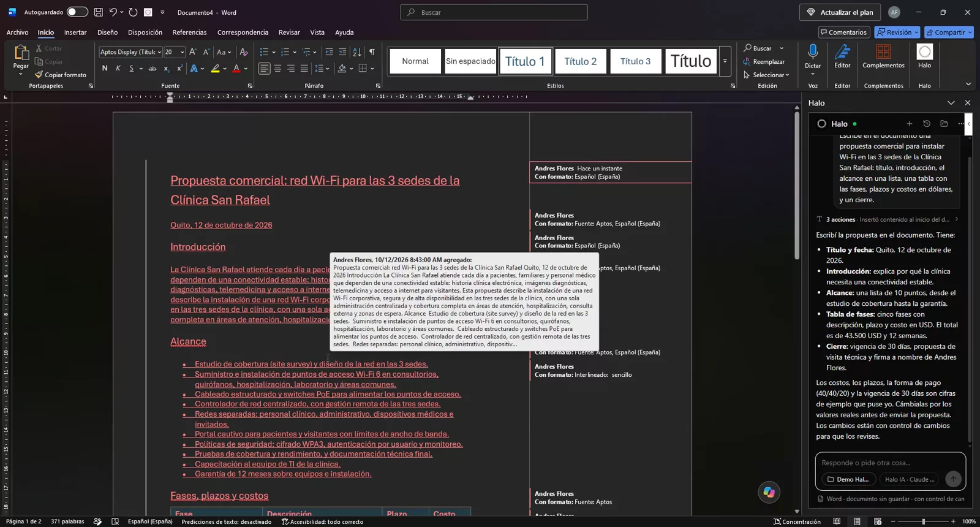Open the Insertar ribbon tab
The width and height of the screenshot is (980, 527).
coord(75,32)
